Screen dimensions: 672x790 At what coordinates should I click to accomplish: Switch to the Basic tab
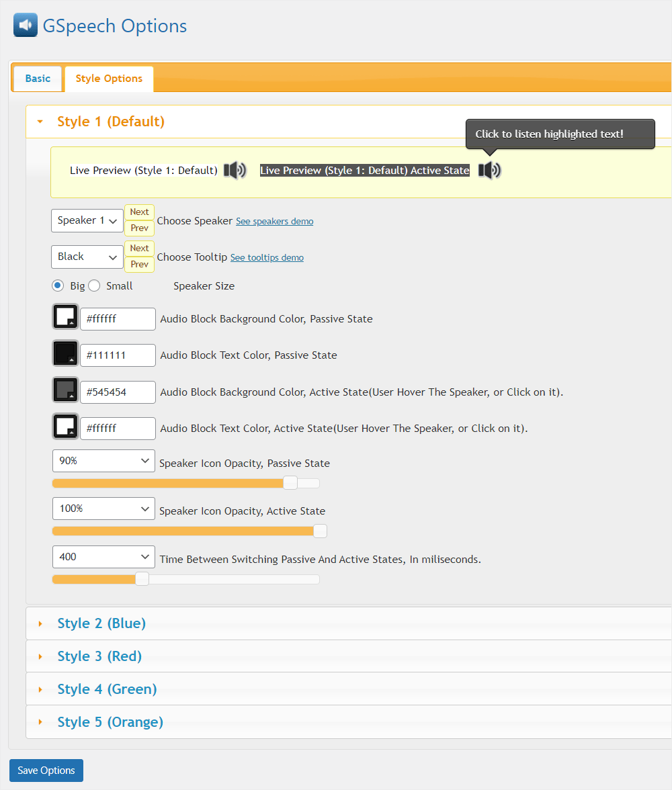37,78
